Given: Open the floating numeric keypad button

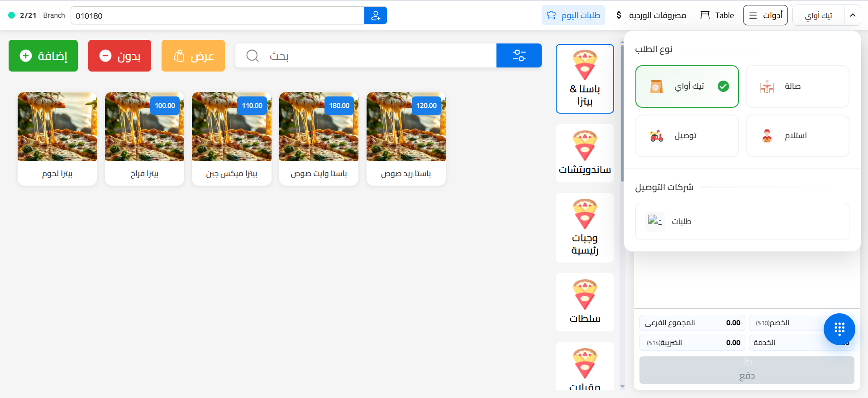Looking at the screenshot, I should 839,329.
